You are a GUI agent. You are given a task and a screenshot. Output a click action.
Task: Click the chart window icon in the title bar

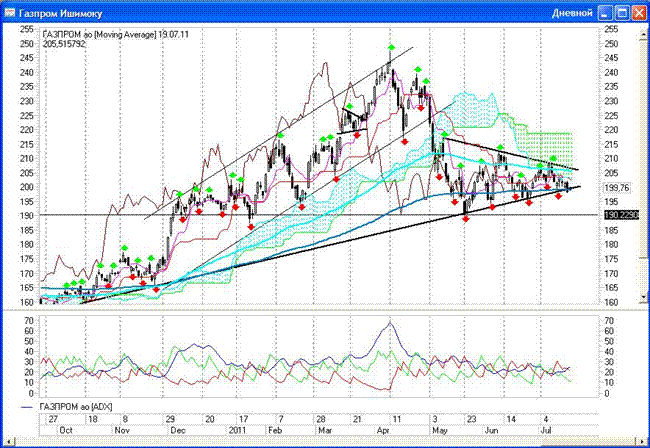(9, 13)
